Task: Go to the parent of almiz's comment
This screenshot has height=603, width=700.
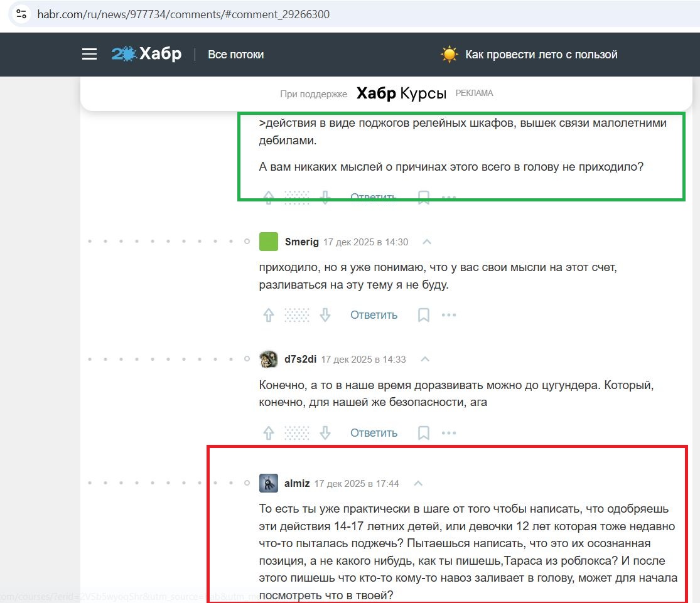Action: (x=418, y=483)
